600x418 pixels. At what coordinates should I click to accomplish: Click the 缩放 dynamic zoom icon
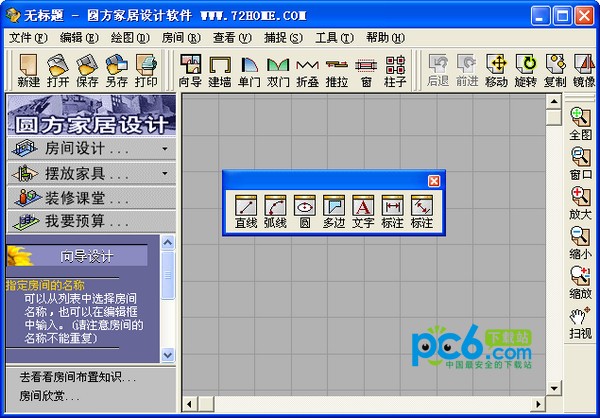pos(580,283)
